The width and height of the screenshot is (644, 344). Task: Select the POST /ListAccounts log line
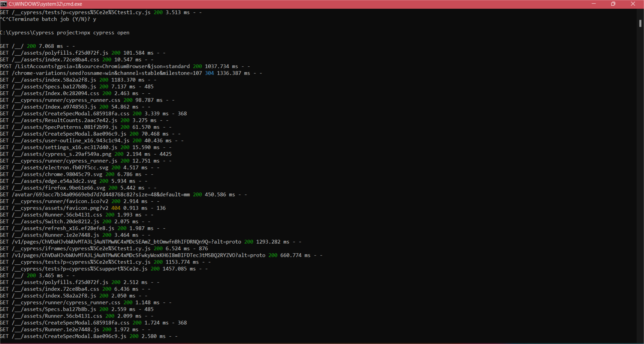click(x=125, y=66)
